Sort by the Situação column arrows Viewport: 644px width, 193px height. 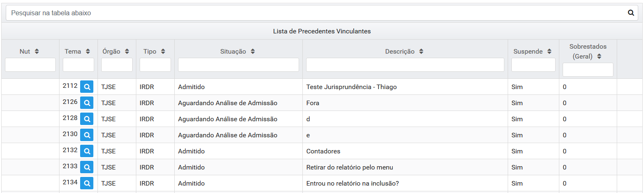click(253, 52)
